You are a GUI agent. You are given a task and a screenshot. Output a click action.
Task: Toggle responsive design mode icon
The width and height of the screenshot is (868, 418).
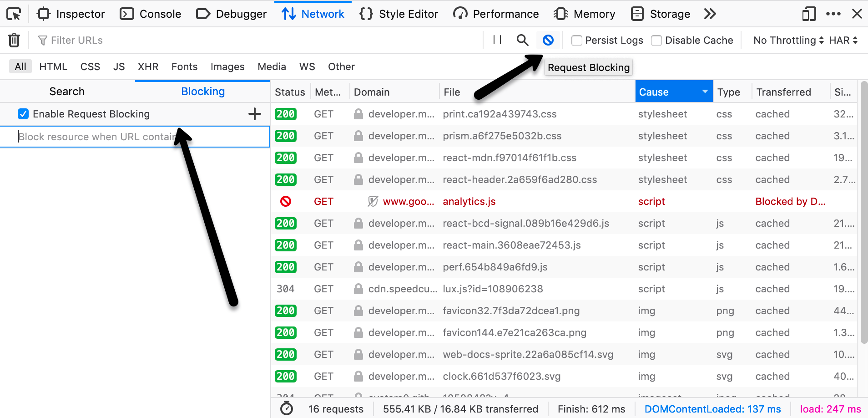point(809,14)
